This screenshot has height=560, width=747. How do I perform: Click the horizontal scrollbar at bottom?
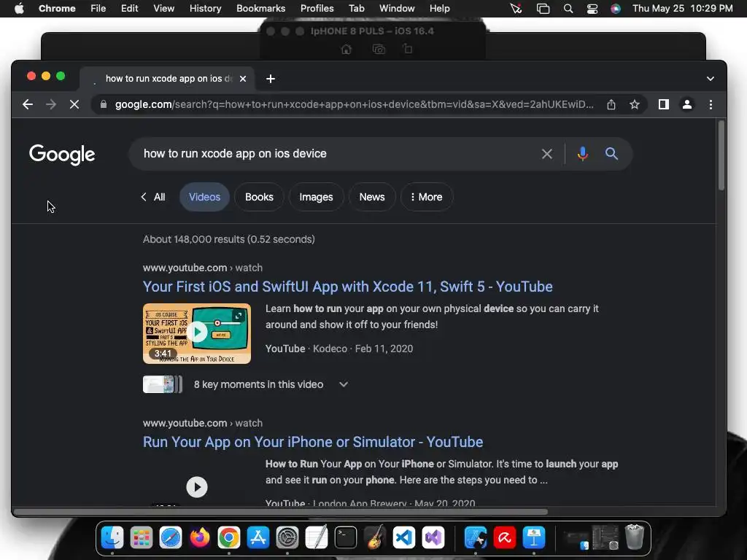[281, 512]
